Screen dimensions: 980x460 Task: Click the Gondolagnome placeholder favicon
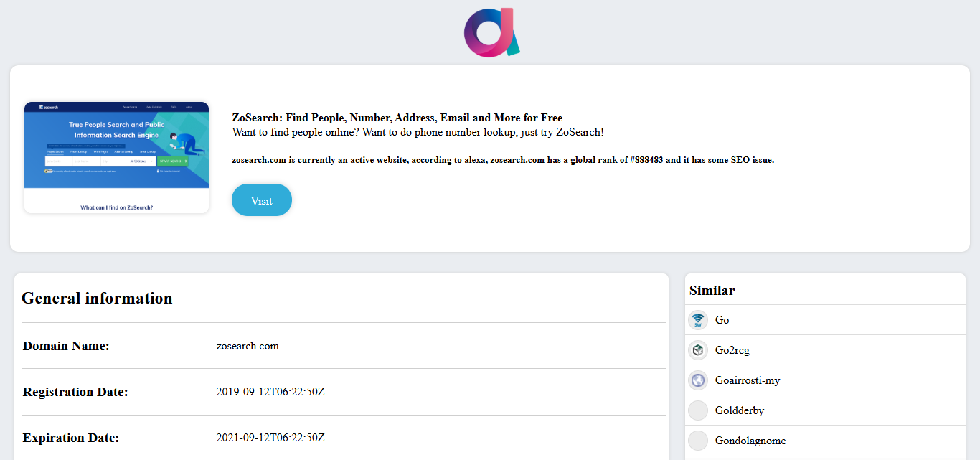tap(698, 441)
